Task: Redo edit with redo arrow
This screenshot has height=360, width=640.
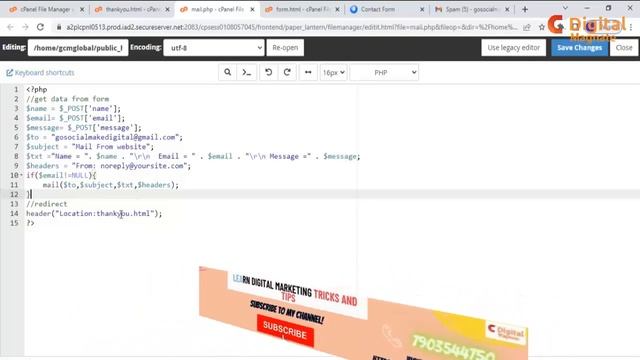Action: point(287,72)
